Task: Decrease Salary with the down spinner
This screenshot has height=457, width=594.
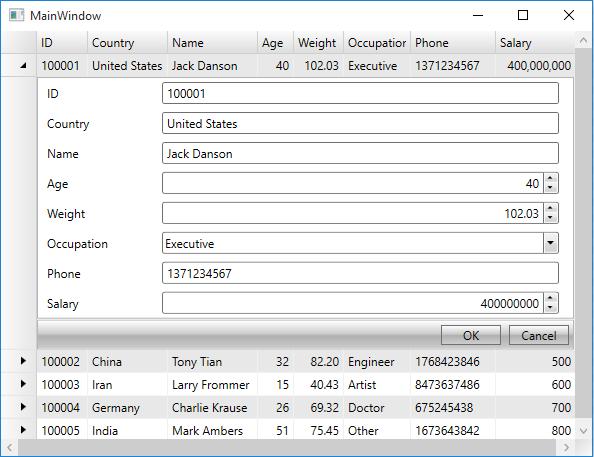Action: click(x=550, y=308)
